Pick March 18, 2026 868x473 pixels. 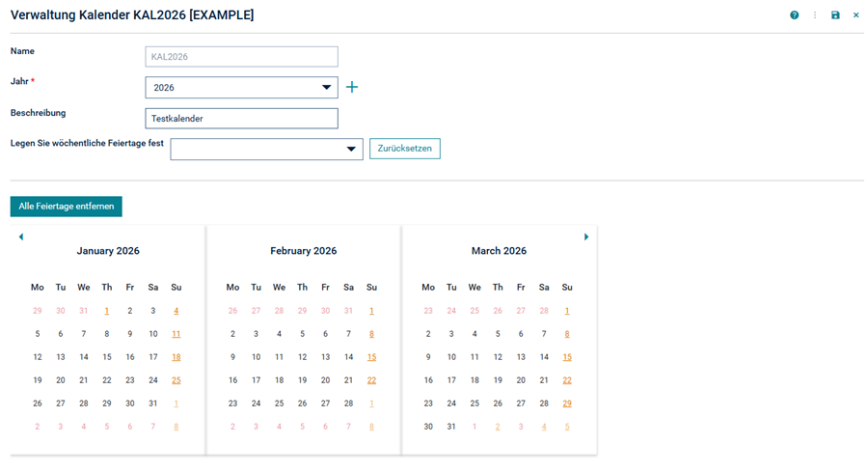475,380
